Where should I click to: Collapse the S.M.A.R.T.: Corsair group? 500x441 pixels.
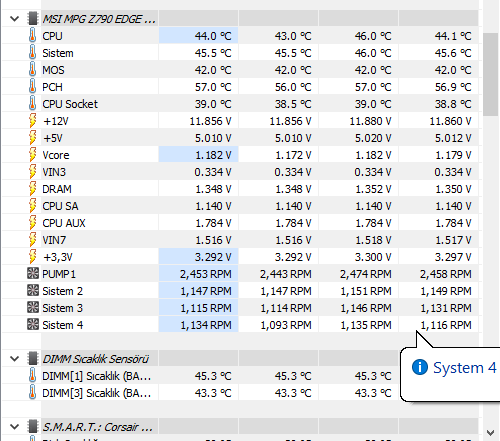click(x=15, y=427)
